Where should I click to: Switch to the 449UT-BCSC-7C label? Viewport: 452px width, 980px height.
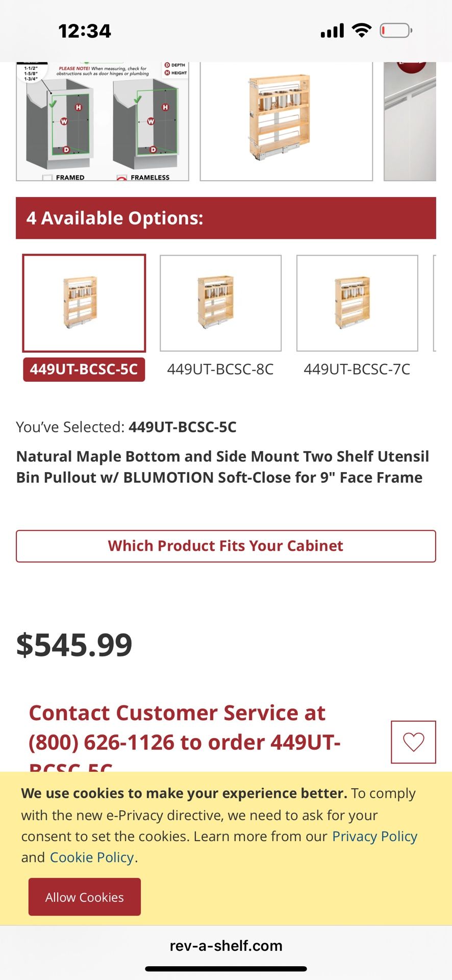pos(357,370)
